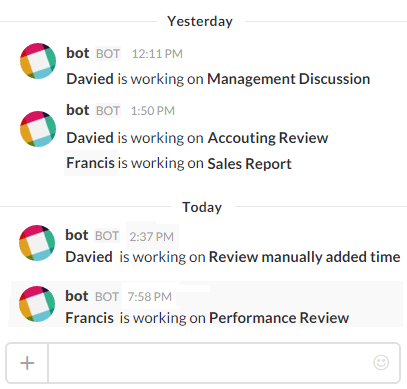Click the Performance Review message
The height and width of the screenshot is (389, 407).
tap(207, 318)
